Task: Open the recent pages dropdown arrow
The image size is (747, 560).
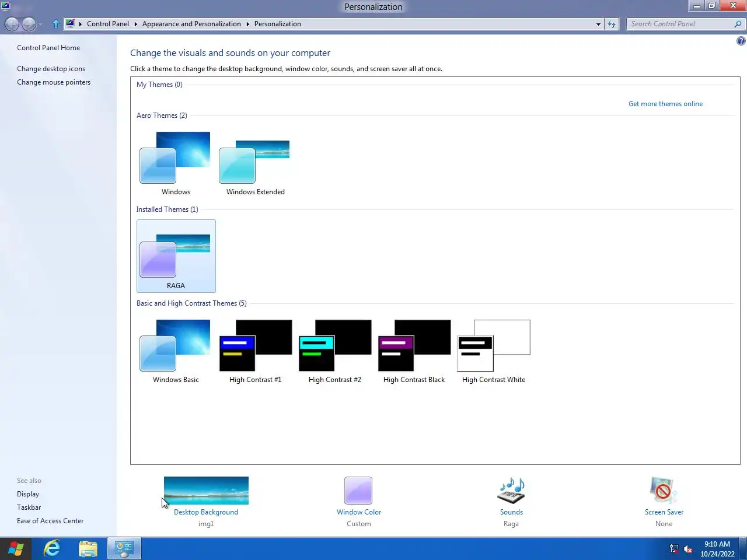Action: point(40,24)
